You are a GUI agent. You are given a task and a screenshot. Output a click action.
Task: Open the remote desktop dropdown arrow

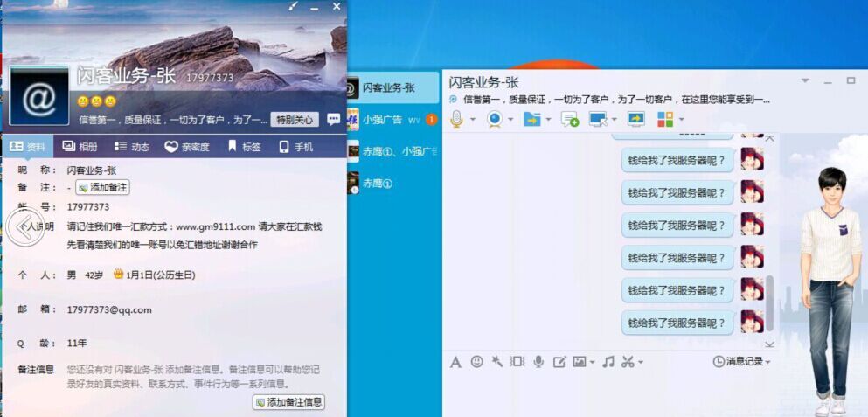click(x=615, y=119)
